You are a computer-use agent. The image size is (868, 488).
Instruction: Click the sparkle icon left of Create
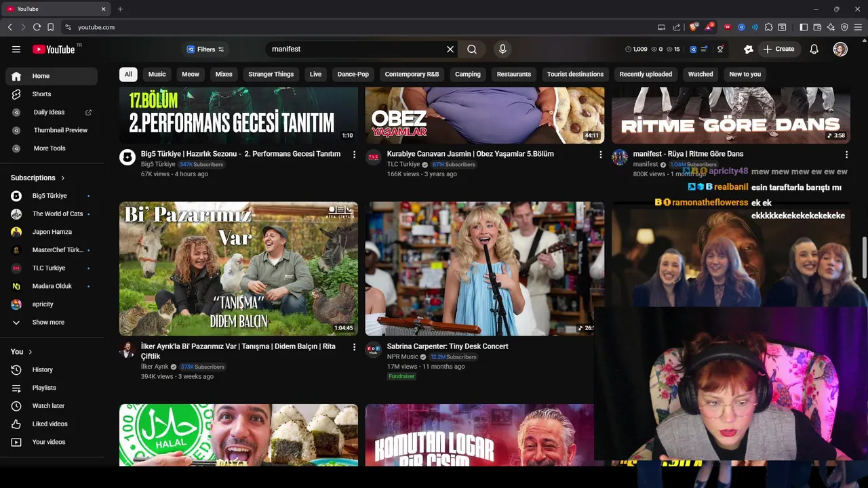749,49
